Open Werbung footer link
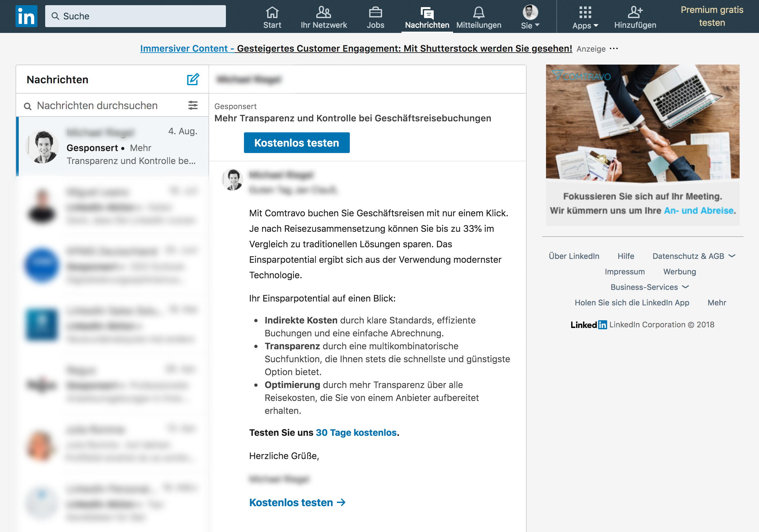The width and height of the screenshot is (759, 532). click(679, 271)
